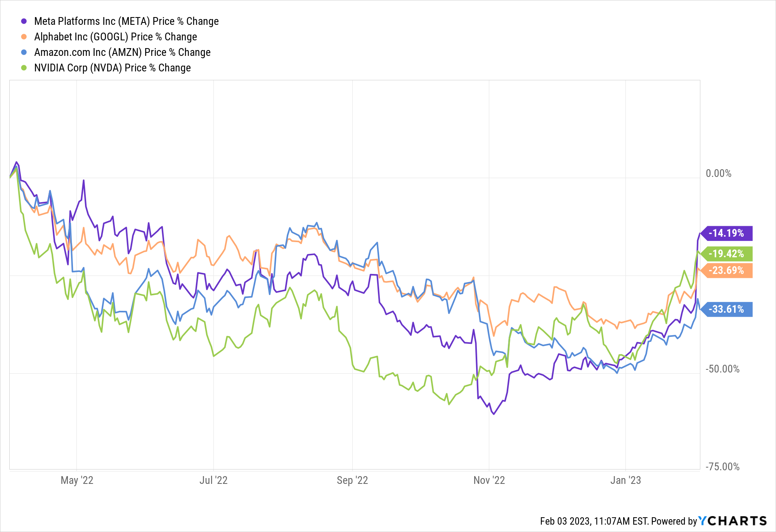Click the green NVDA legend dot
This screenshot has width=776, height=532.
(x=24, y=68)
